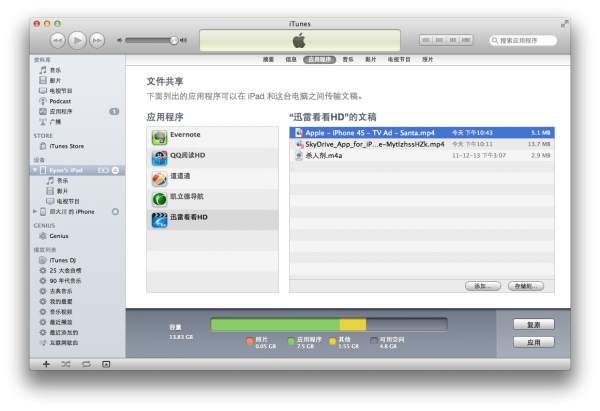Click the 添加... button
Screen dimensions: 600x411
(483, 286)
